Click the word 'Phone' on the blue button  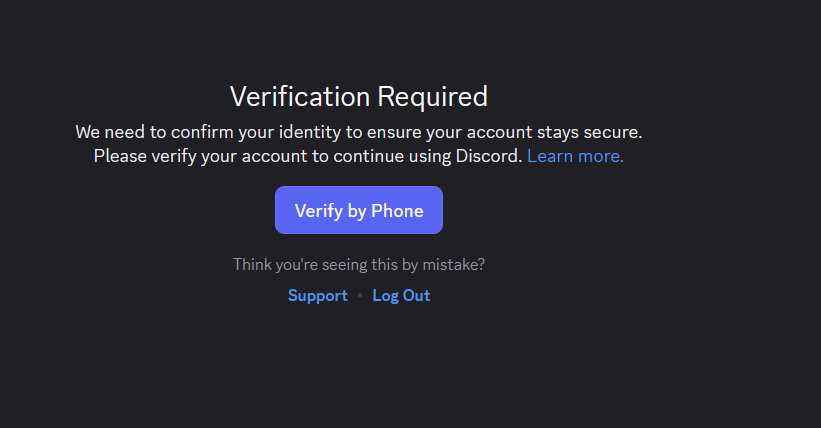(x=397, y=211)
